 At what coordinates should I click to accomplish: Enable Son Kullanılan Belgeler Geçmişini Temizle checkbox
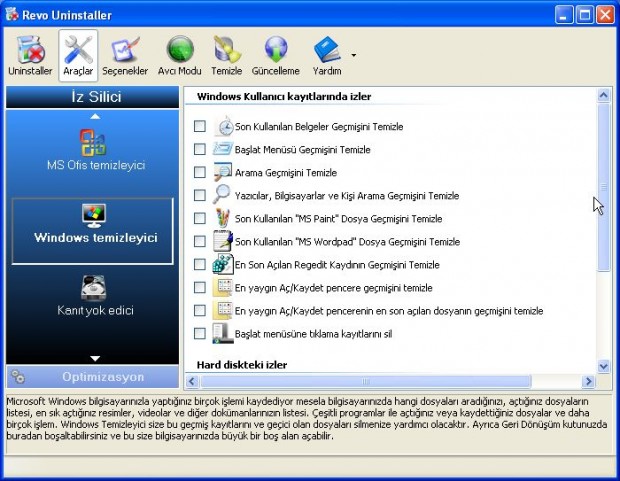(200, 126)
